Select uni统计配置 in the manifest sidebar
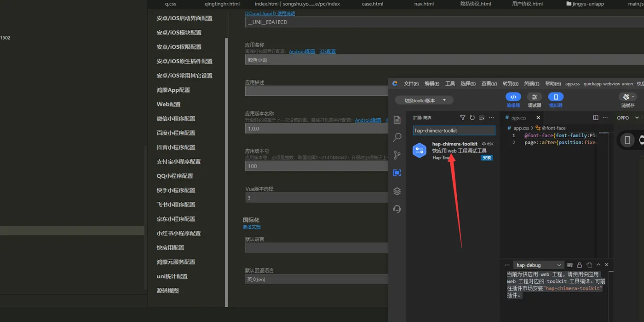The width and height of the screenshot is (644, 322). [x=172, y=276]
